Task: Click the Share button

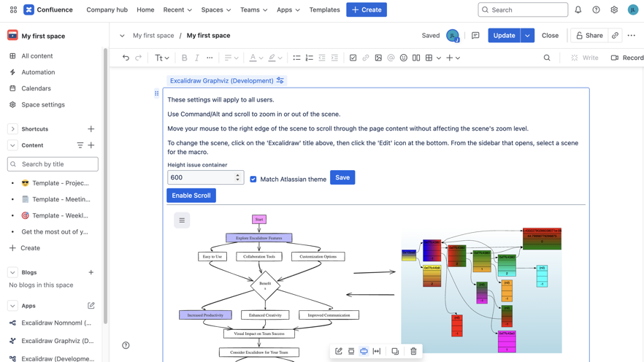Action: (589, 36)
